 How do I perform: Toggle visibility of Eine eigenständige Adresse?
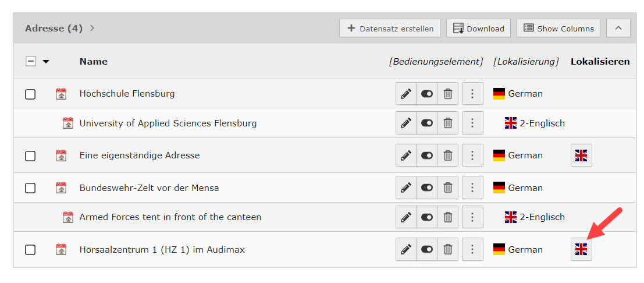tap(427, 155)
